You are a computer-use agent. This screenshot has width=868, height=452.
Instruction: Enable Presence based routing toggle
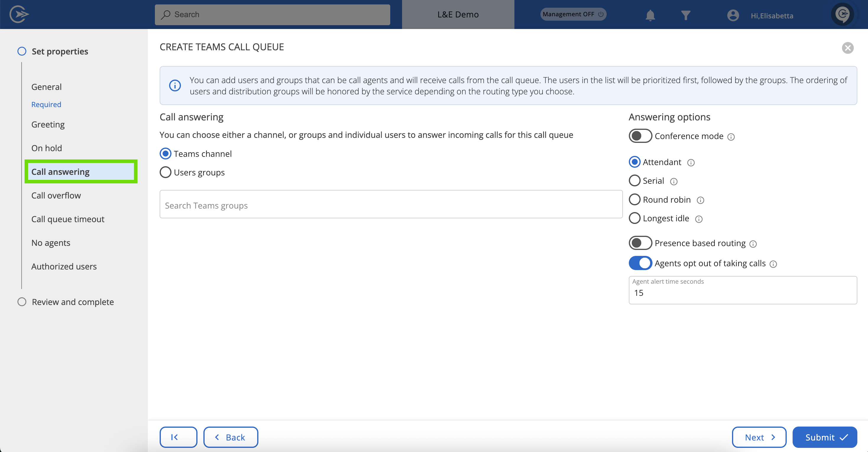640,243
